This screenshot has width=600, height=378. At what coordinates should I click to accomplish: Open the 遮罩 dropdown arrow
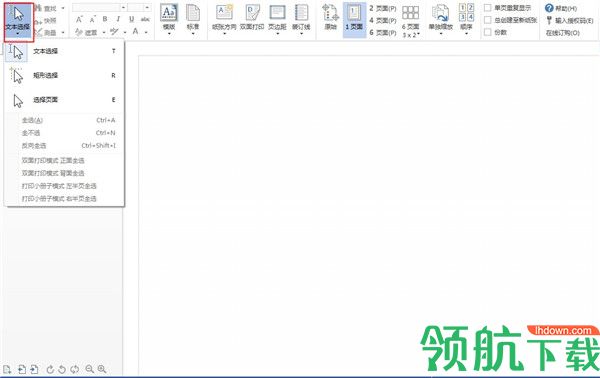click(104, 33)
